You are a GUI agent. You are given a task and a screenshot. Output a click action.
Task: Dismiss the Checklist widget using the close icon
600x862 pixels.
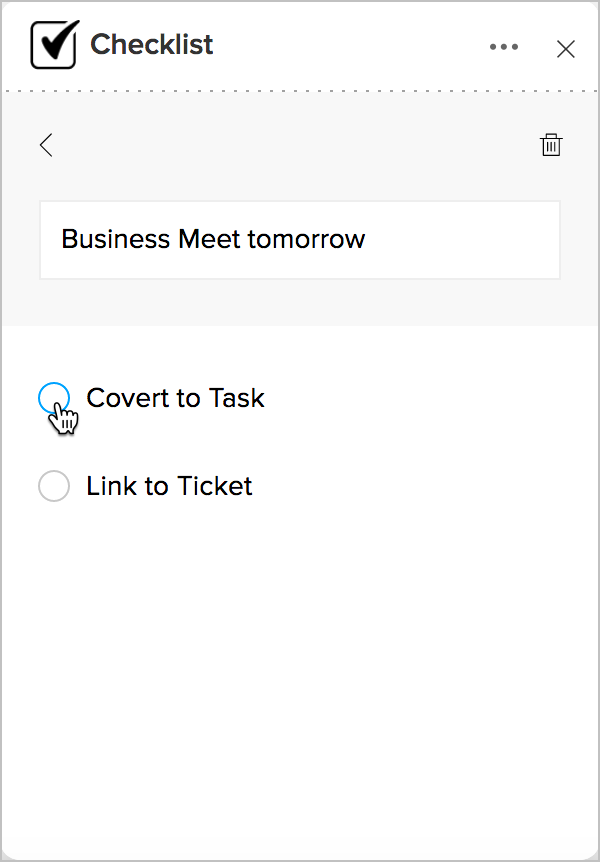click(566, 48)
